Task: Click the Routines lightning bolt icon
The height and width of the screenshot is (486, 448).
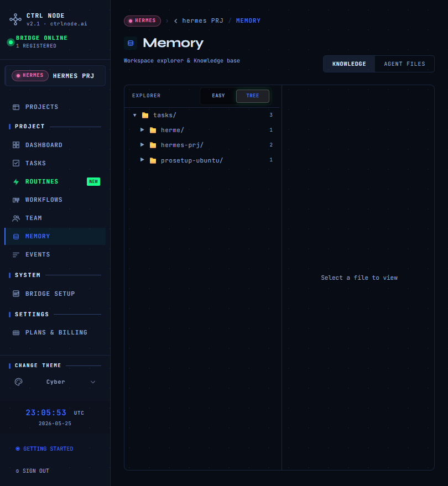Action: (x=16, y=182)
